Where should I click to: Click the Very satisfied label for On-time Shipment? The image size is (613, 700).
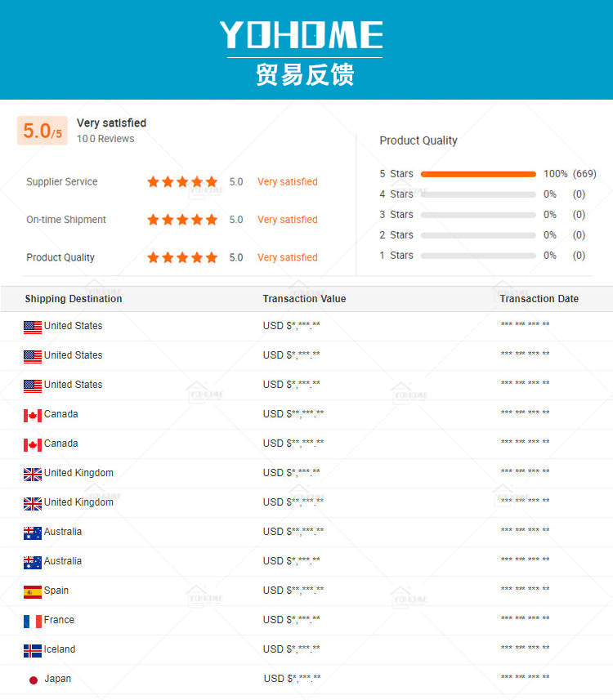click(x=288, y=220)
